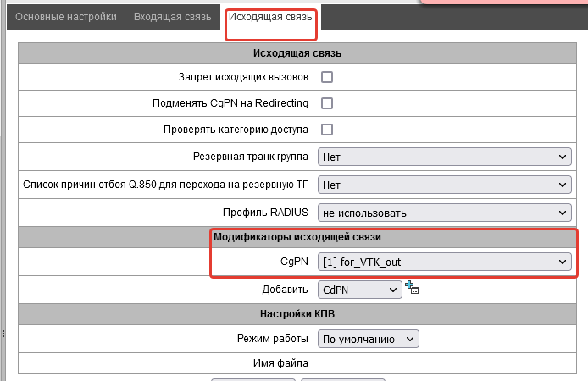Toggle Подменять CgPN на Redirecting checkbox

point(327,103)
